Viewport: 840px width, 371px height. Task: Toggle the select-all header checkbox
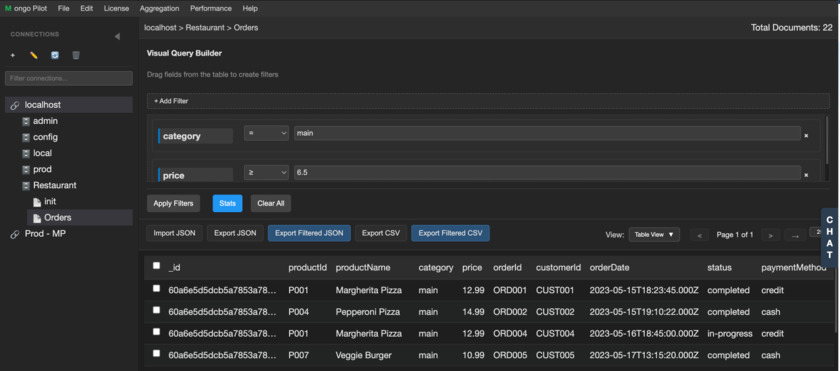pyautogui.click(x=156, y=266)
